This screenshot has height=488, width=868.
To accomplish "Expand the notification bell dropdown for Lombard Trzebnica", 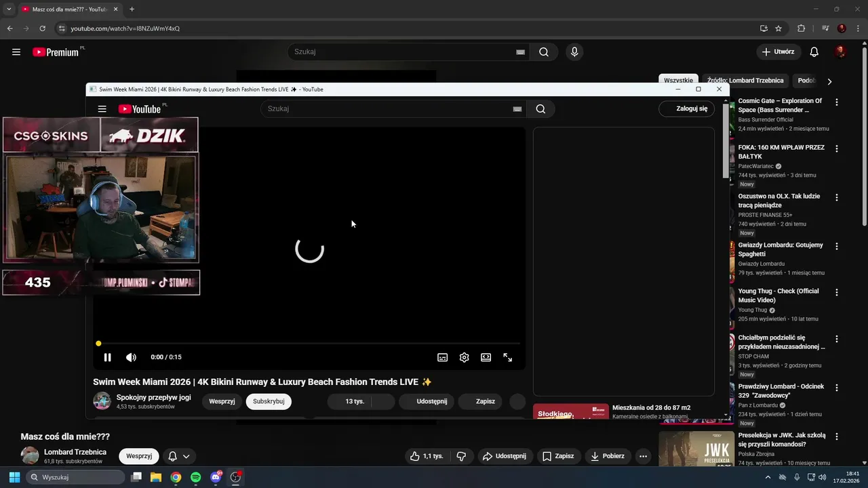I will [179, 456].
